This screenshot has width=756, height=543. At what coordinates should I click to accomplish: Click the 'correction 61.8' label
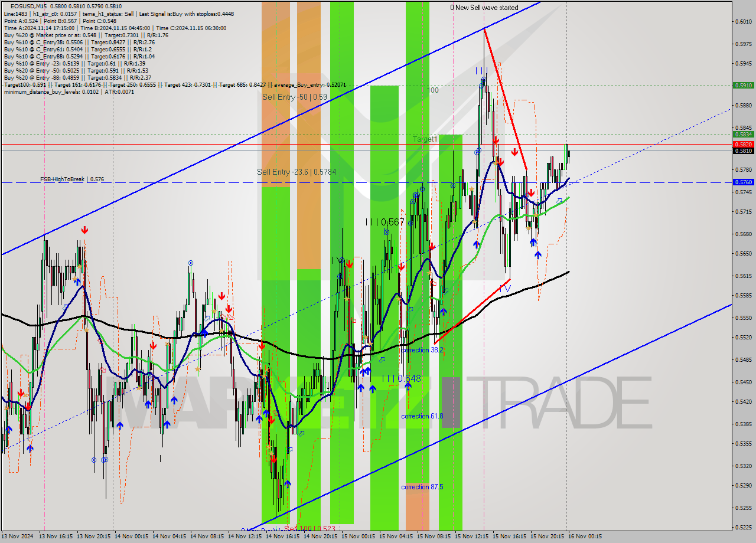(422, 416)
